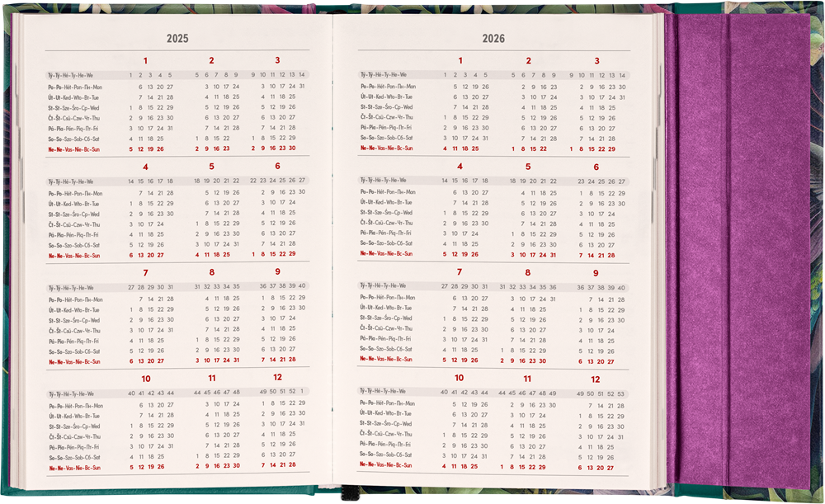
Task: Click the Pá-Pia-Pén-Pią-Пт-Fri label beside 2026 month 10
Action: [385, 444]
